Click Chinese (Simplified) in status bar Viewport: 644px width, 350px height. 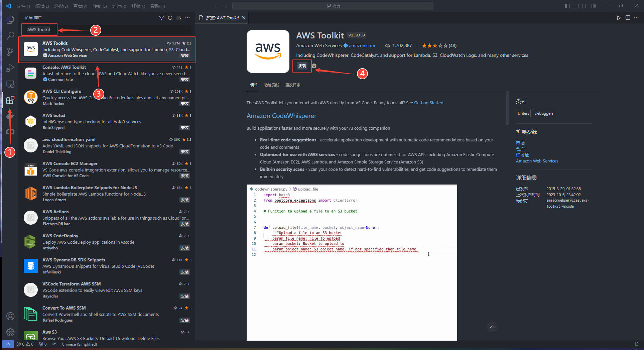coord(79,344)
